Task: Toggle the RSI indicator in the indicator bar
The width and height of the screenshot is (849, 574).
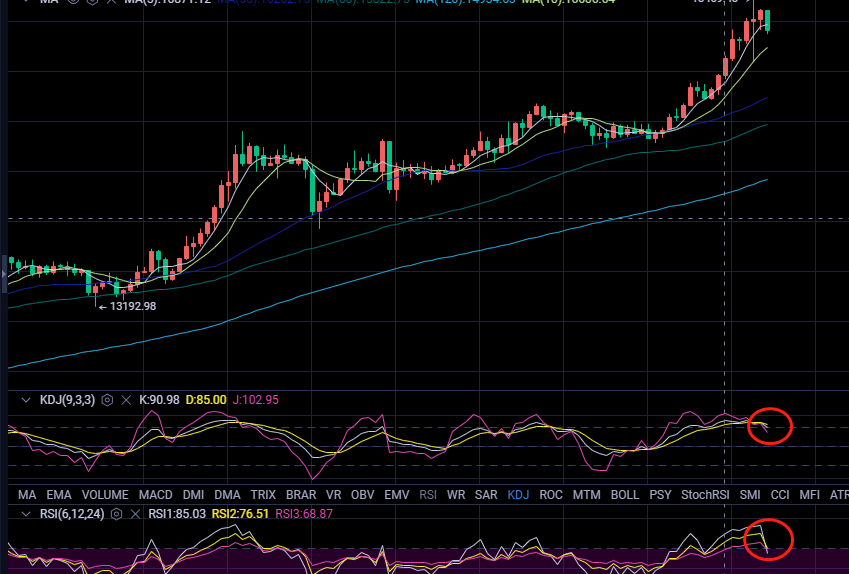Action: click(x=428, y=494)
